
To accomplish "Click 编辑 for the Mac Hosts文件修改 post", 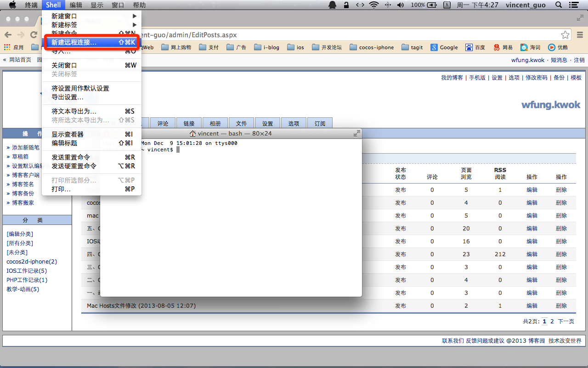I will pyautogui.click(x=532, y=306).
